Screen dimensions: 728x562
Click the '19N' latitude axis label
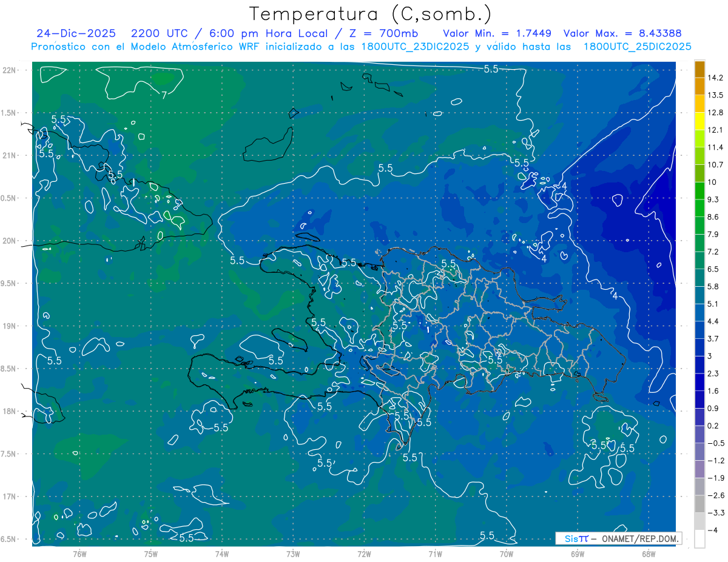(10, 326)
